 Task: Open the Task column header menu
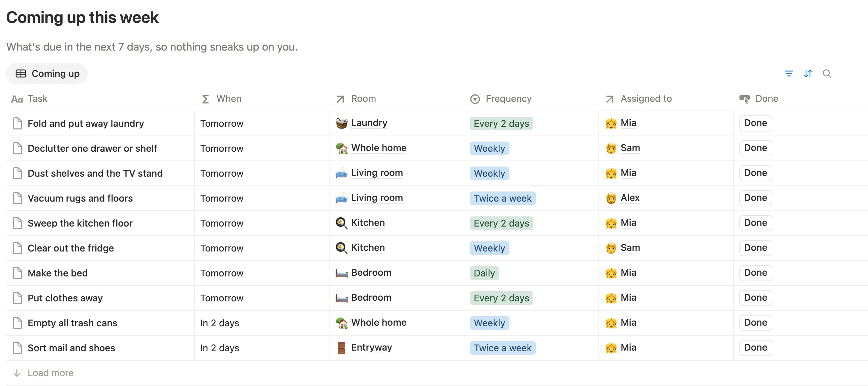coord(29,99)
